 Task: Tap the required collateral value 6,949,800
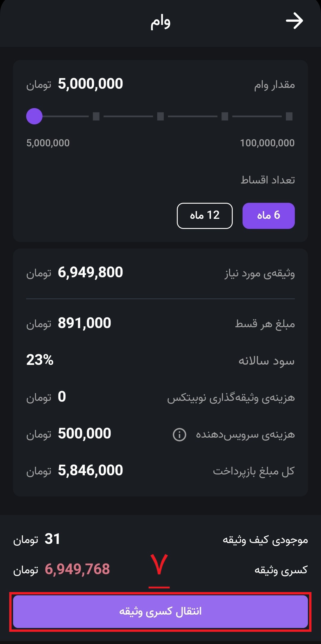point(90,272)
